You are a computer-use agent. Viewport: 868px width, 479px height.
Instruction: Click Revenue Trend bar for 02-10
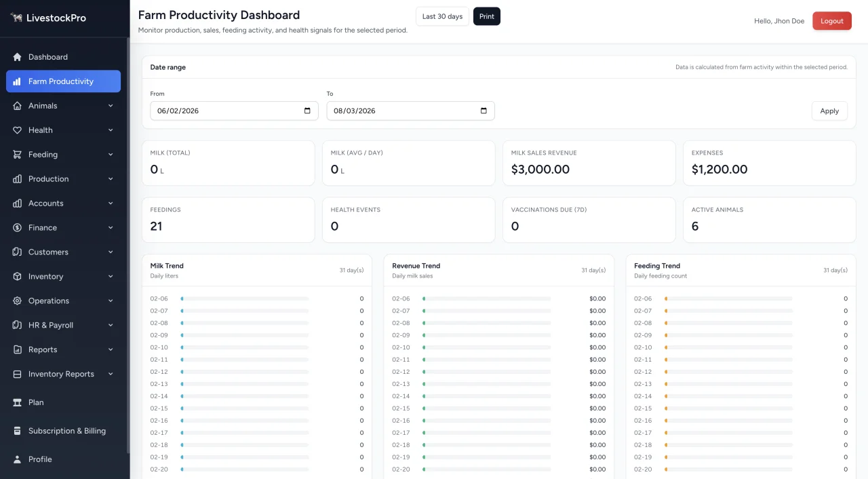(486, 347)
